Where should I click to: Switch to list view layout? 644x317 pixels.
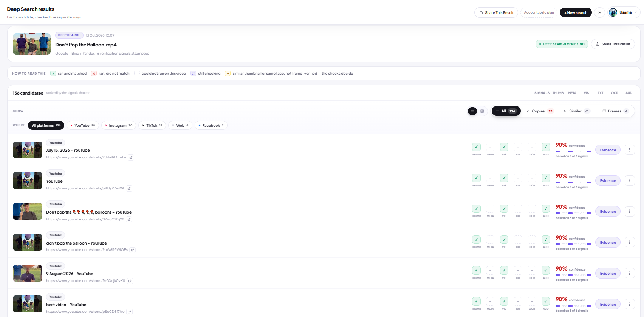point(472,111)
